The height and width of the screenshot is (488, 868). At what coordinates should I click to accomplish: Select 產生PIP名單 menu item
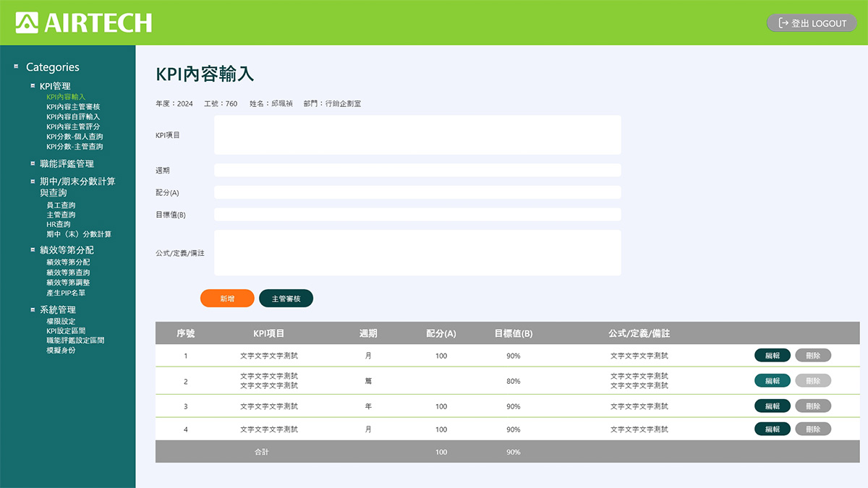point(66,293)
